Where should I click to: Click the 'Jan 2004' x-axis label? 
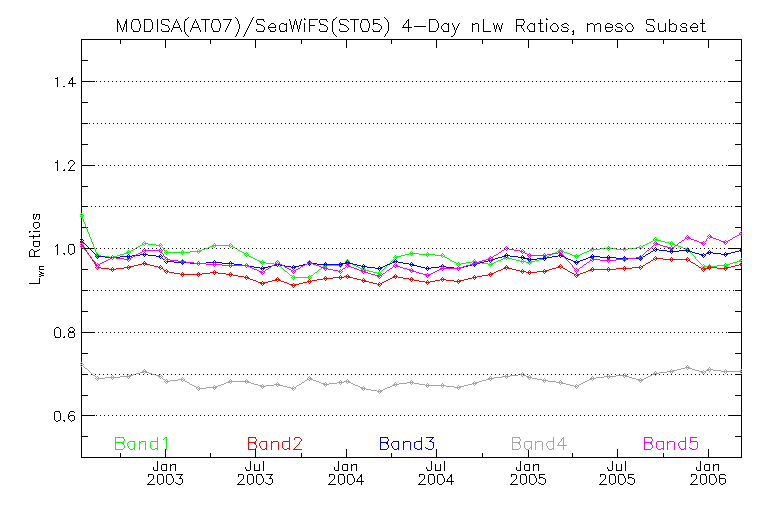click(346, 473)
